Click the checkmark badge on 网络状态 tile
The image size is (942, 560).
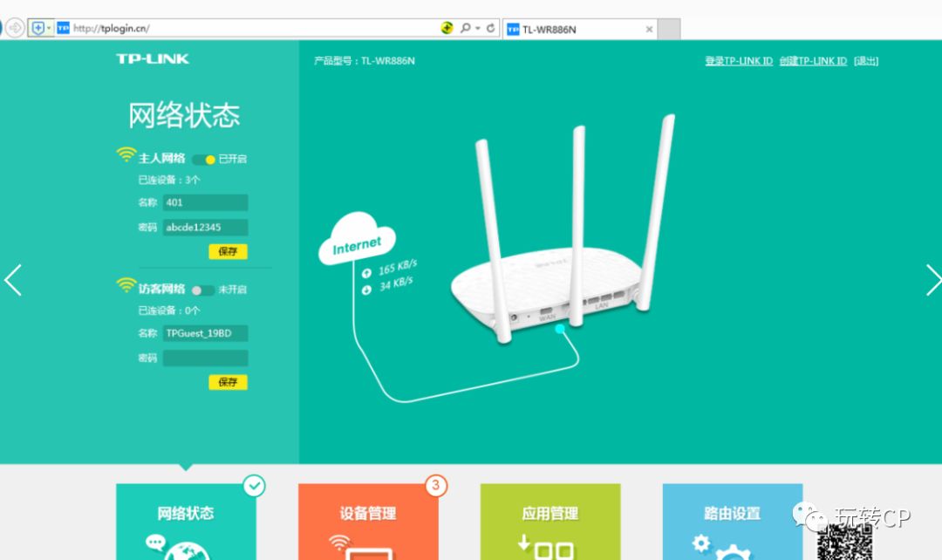(x=254, y=486)
